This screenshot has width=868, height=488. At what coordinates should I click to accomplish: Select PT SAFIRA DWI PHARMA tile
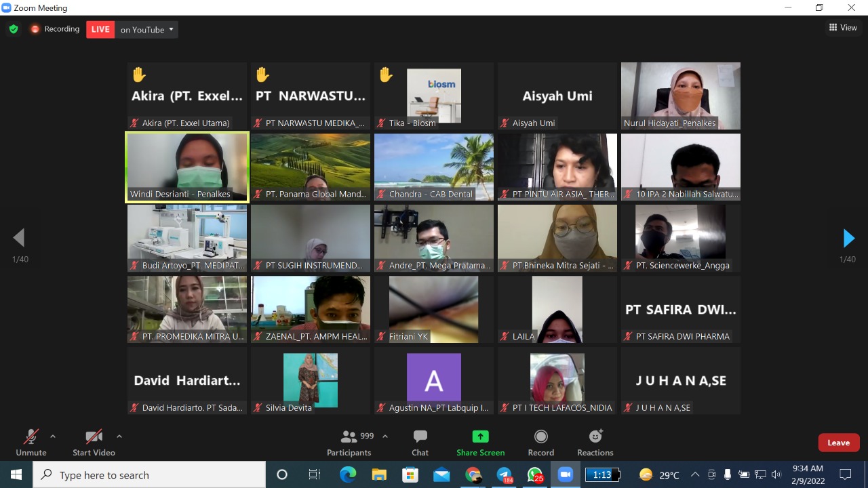[x=681, y=309]
